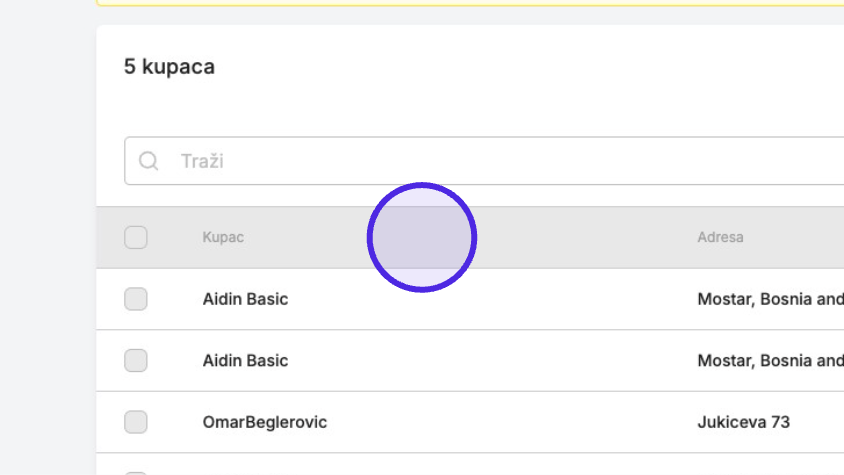Sort by the Kupac column header
This screenshot has height=475, width=844.
click(x=223, y=237)
